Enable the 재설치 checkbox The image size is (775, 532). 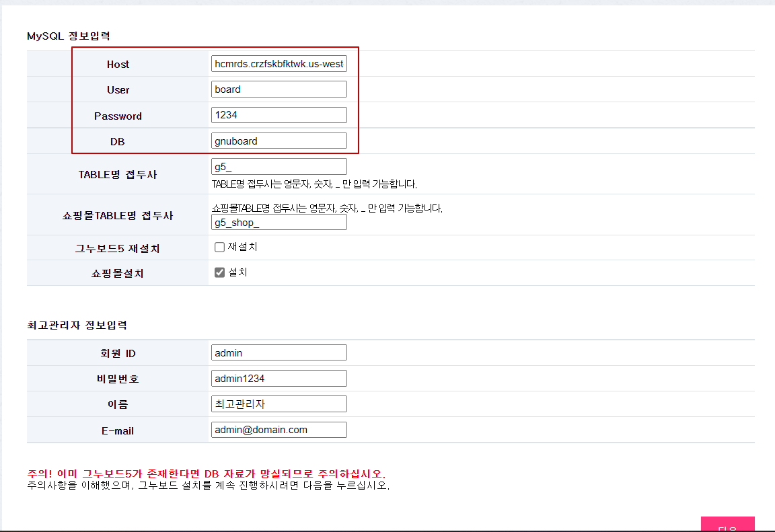[x=219, y=247]
